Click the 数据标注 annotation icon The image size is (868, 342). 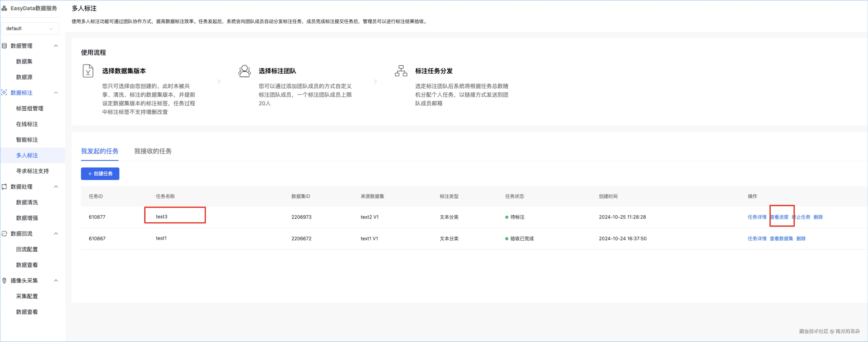[x=4, y=93]
